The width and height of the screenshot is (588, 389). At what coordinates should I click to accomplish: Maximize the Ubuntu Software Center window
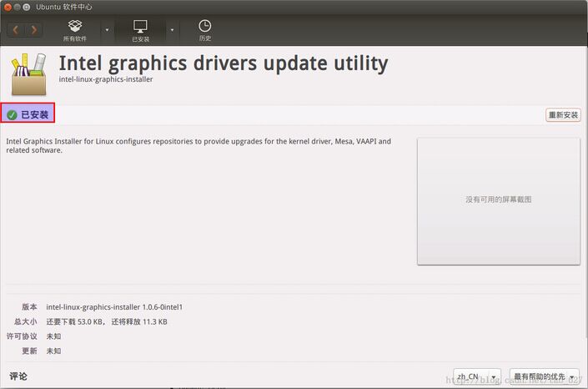click(26, 8)
